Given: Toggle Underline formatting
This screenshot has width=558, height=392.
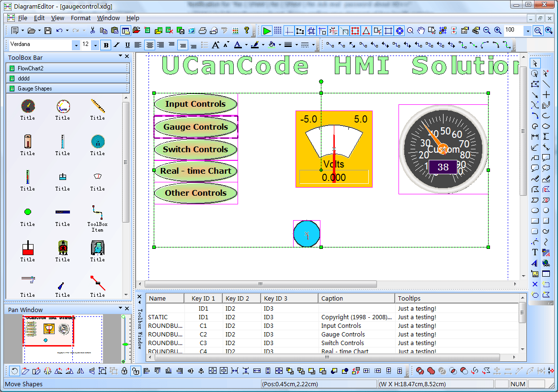Looking at the screenshot, I should point(127,45).
